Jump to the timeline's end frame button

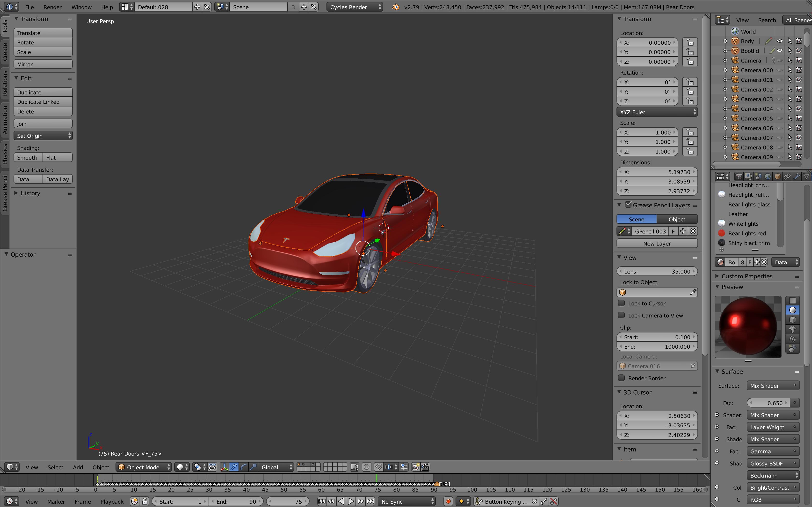(x=370, y=501)
